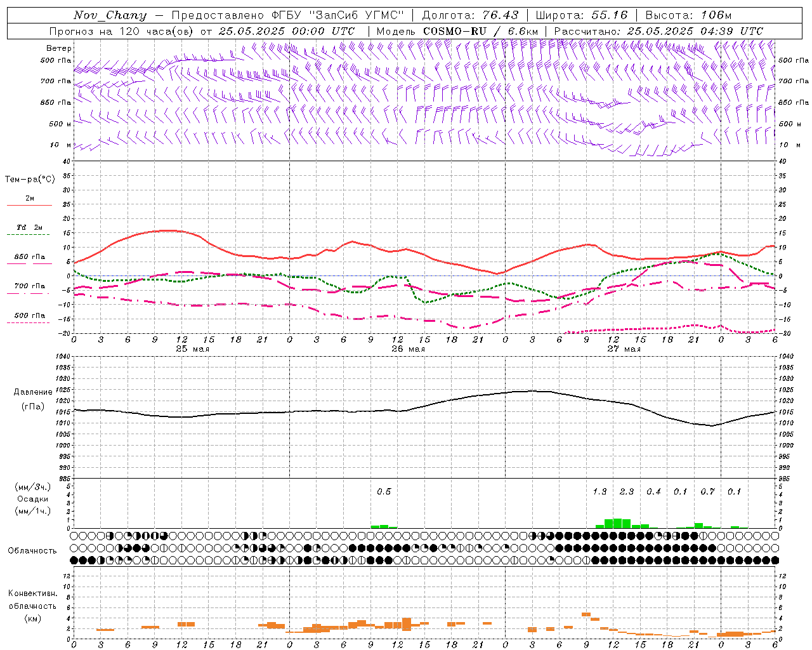
Task: Click the "Широта: 55.16" latitude value
Action: (582, 15)
